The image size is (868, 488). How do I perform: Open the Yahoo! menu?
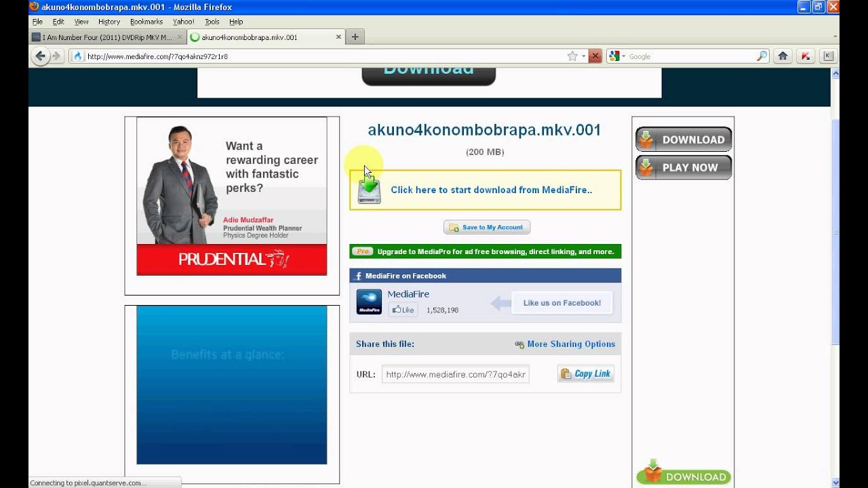[x=184, y=22]
